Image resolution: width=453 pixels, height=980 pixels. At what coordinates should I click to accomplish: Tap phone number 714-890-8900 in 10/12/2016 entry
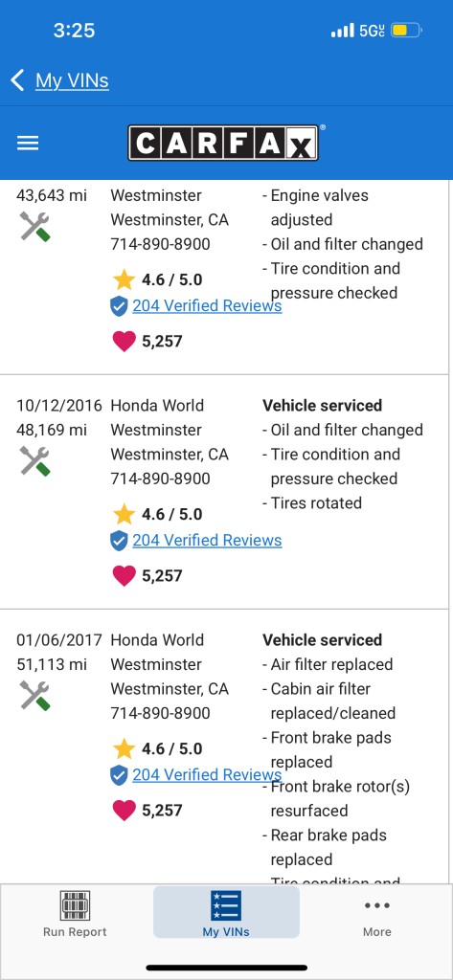160,479
